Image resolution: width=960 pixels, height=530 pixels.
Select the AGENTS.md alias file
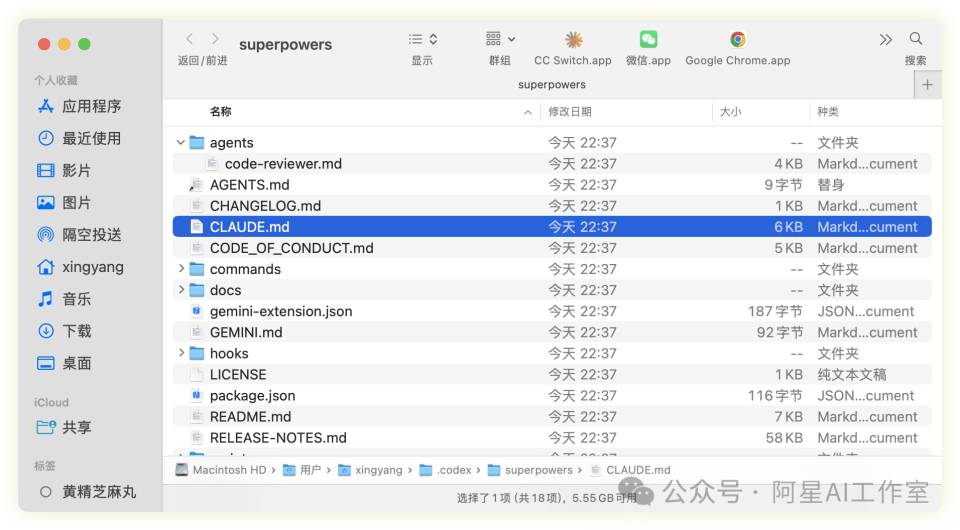[552, 185]
